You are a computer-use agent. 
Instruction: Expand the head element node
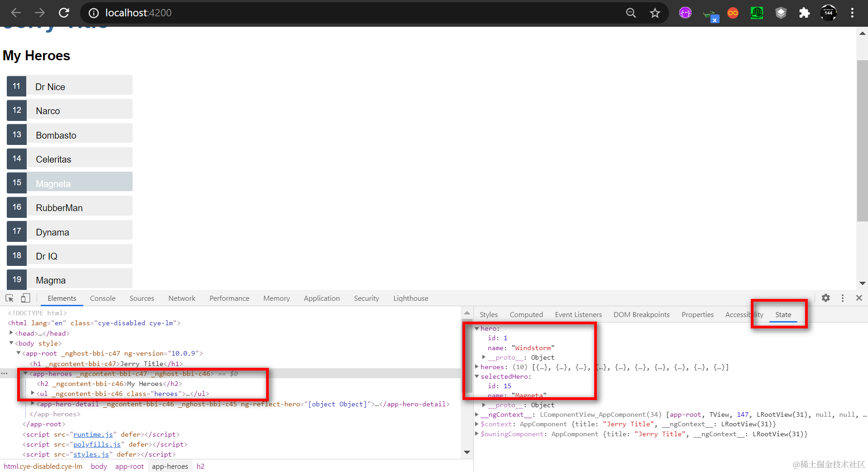coord(11,333)
